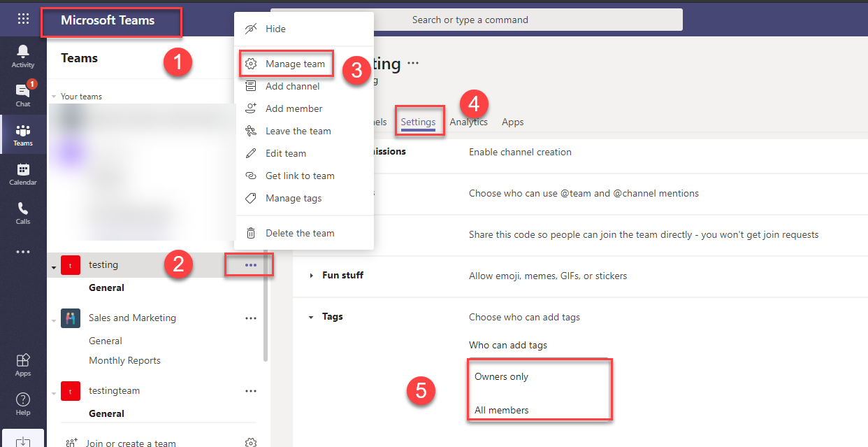Open the Activity bell icon
The width and height of the screenshot is (868, 447).
coord(23,55)
